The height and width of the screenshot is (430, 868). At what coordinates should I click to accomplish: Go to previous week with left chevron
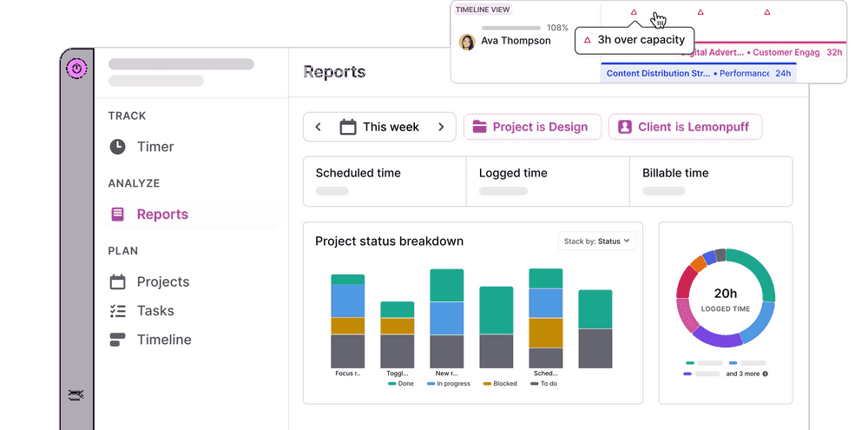point(319,127)
